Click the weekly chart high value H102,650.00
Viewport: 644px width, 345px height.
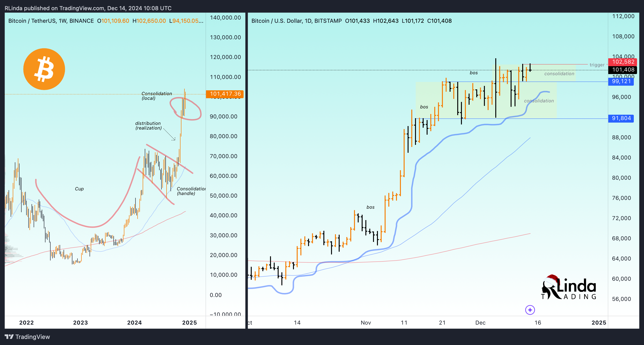149,21
